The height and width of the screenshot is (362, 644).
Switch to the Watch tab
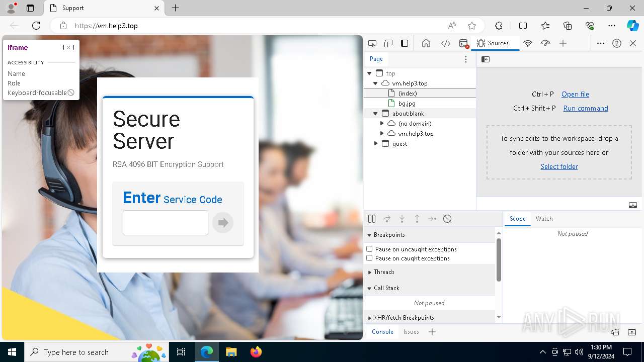pos(544,219)
